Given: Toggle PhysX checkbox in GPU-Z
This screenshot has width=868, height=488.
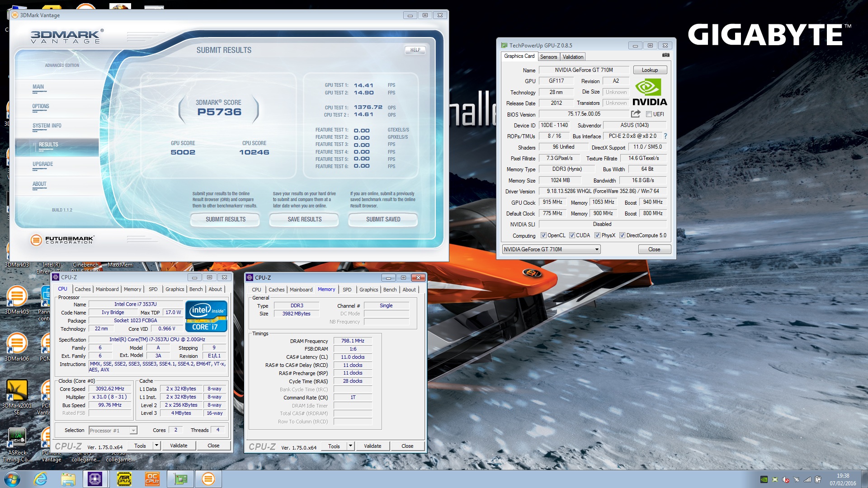Looking at the screenshot, I should [x=597, y=235].
